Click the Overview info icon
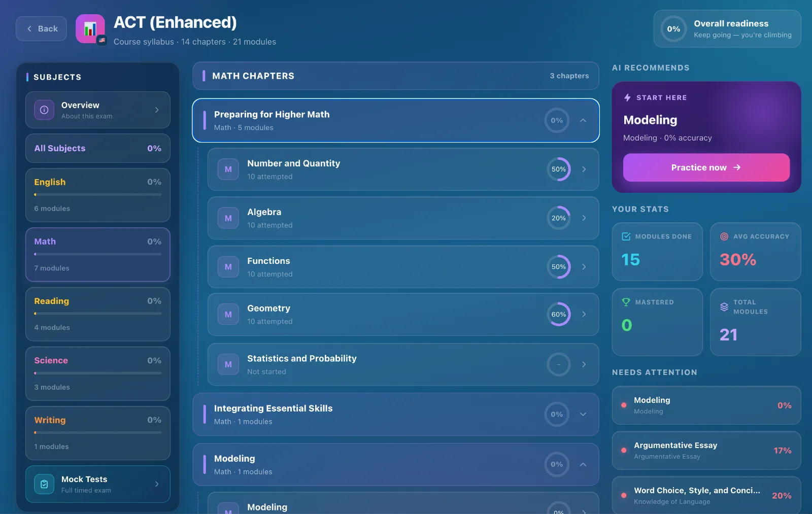Screen dimensions: 812x514 pyautogui.click(x=44, y=110)
